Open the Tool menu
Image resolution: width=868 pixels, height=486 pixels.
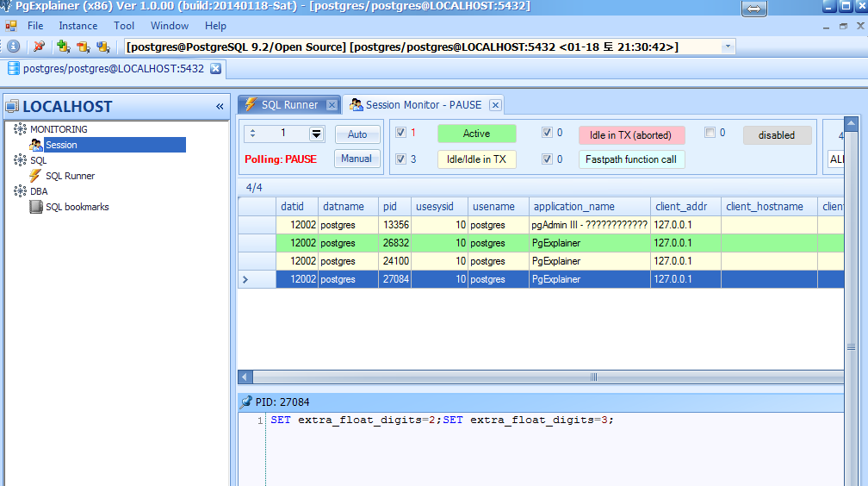pyautogui.click(x=124, y=26)
